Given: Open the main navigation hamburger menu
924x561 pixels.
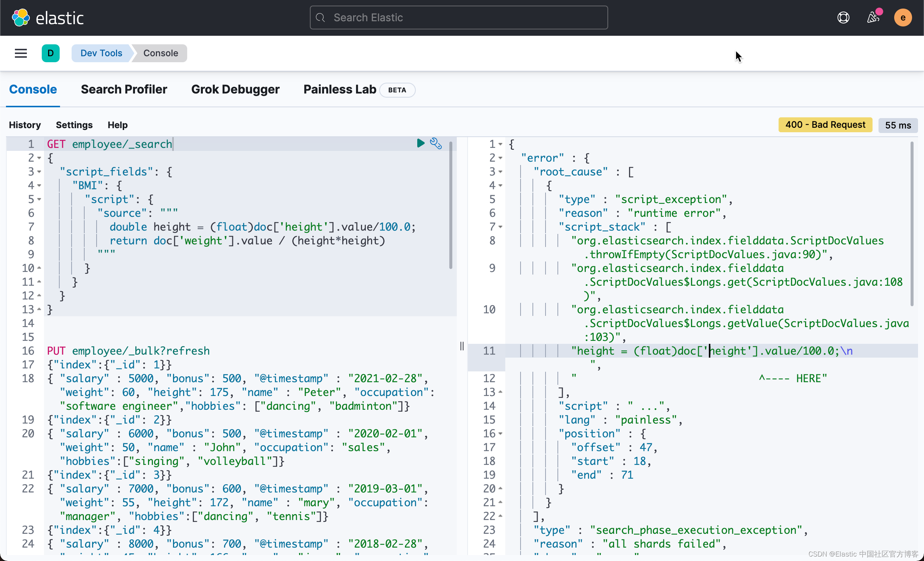Looking at the screenshot, I should click(21, 53).
